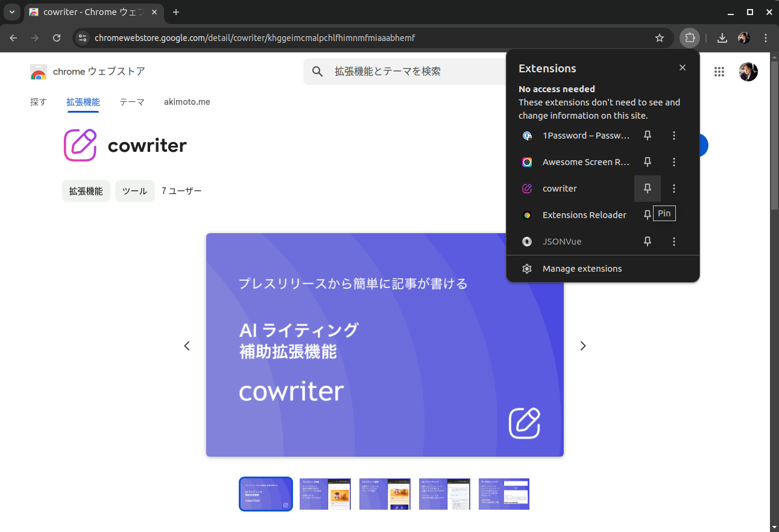Click the 拡張機能 category chip

click(86, 191)
